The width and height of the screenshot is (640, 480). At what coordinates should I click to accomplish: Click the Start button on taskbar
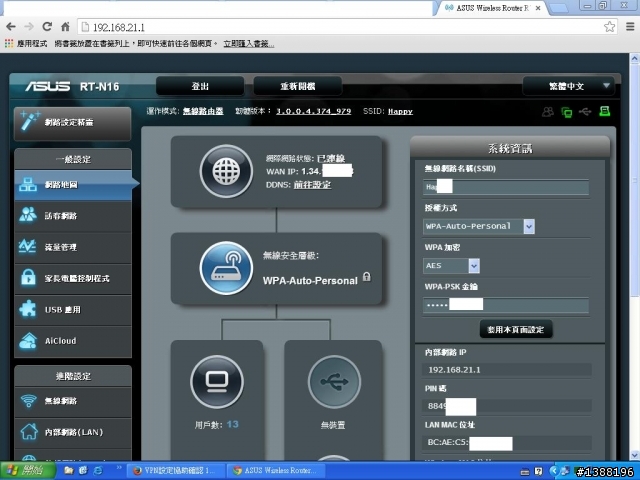click(x=27, y=471)
